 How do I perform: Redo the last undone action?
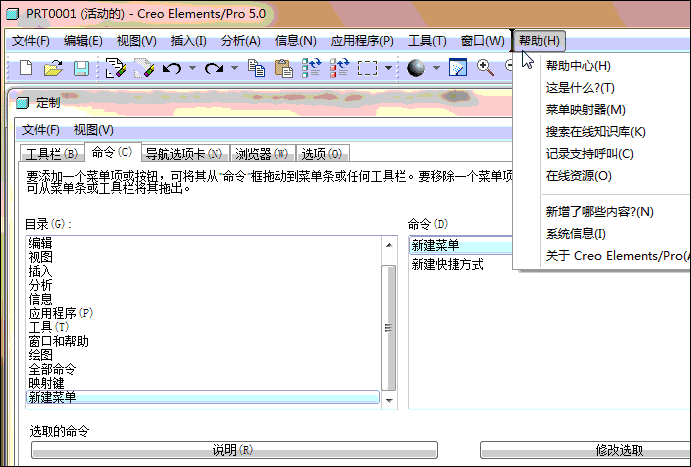tap(214, 68)
